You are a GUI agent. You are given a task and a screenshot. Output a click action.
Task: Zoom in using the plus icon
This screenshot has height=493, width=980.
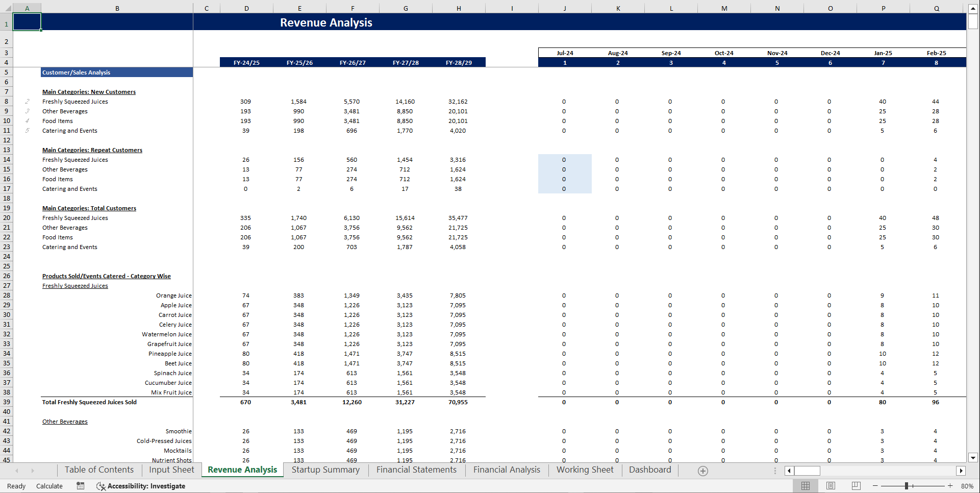tap(950, 485)
